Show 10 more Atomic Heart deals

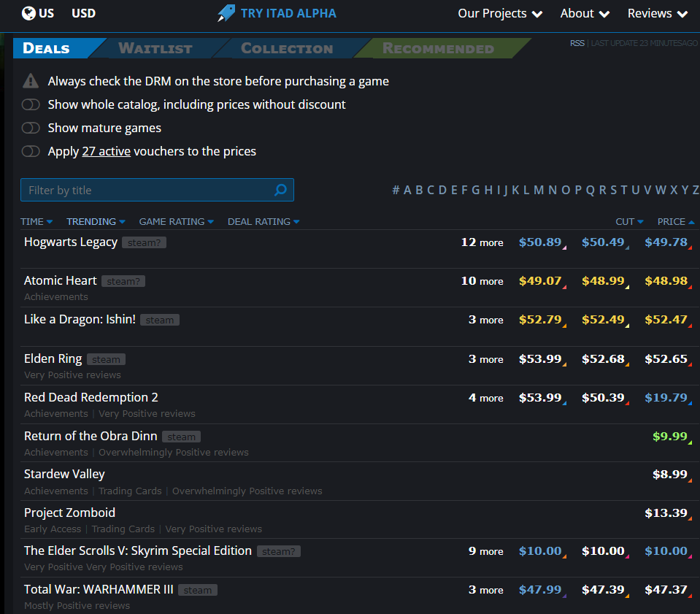(x=482, y=281)
